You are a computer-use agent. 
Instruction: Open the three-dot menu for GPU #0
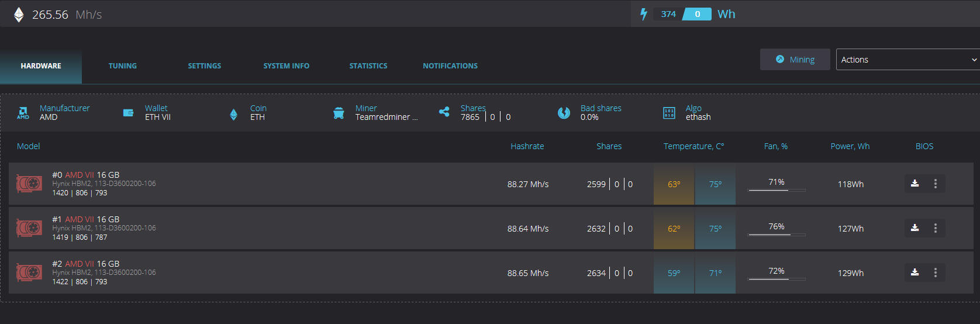[936, 184]
